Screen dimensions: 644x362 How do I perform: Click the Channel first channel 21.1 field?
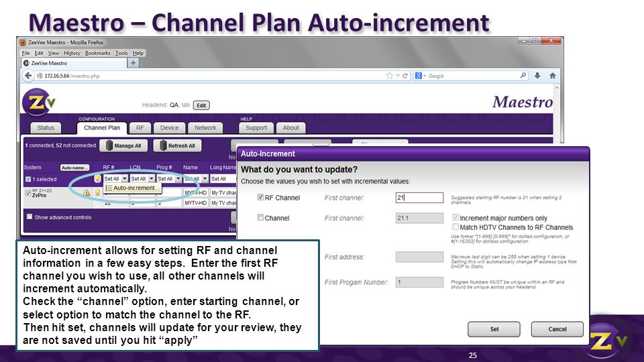419,217
